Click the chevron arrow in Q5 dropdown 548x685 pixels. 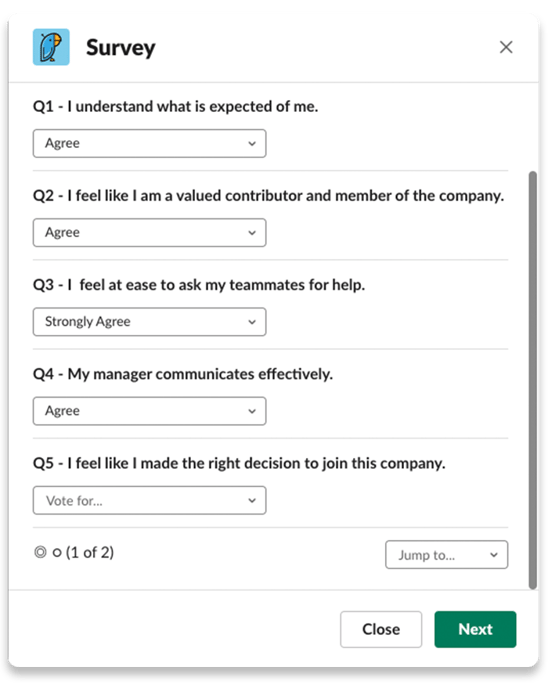pyautogui.click(x=252, y=500)
